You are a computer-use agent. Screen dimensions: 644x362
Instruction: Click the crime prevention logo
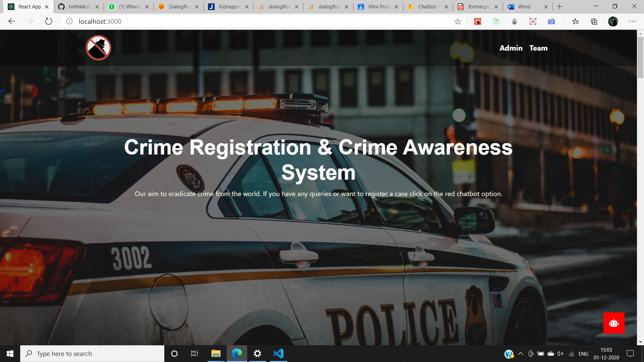[x=98, y=48]
